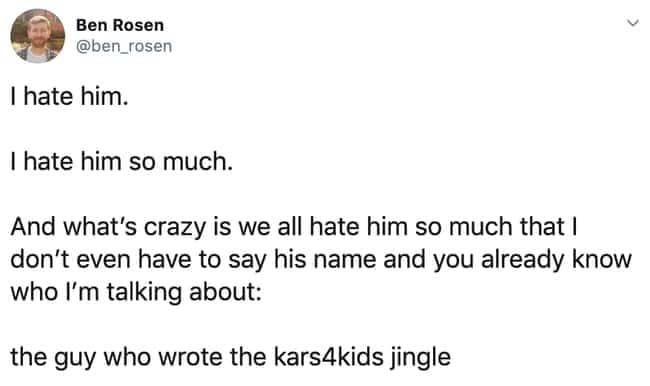Click the first line "I hate him."
Viewport: 650px width, 386px height.
pyautogui.click(x=69, y=96)
